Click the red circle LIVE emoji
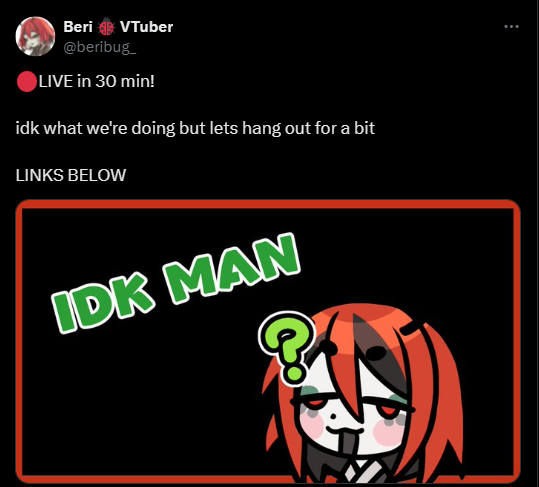The image size is (539, 487). click(x=27, y=82)
